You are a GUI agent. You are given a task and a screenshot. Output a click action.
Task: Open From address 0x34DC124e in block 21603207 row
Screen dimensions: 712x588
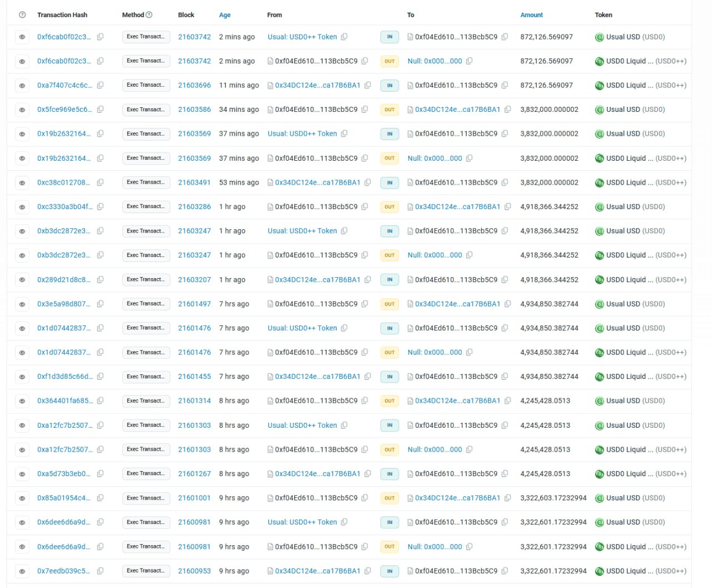[318, 279]
